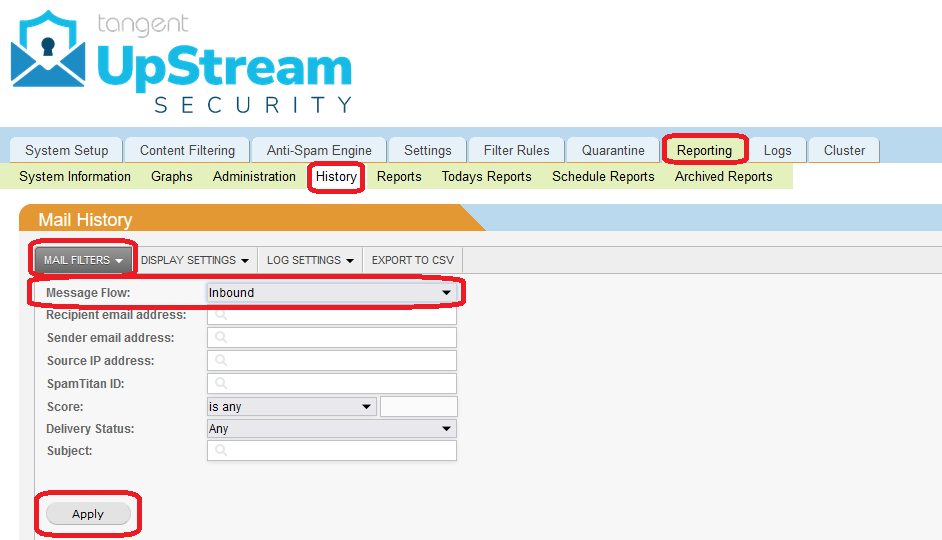Image resolution: width=942 pixels, height=540 pixels.
Task: Click the Source IP address search icon
Action: [221, 361]
